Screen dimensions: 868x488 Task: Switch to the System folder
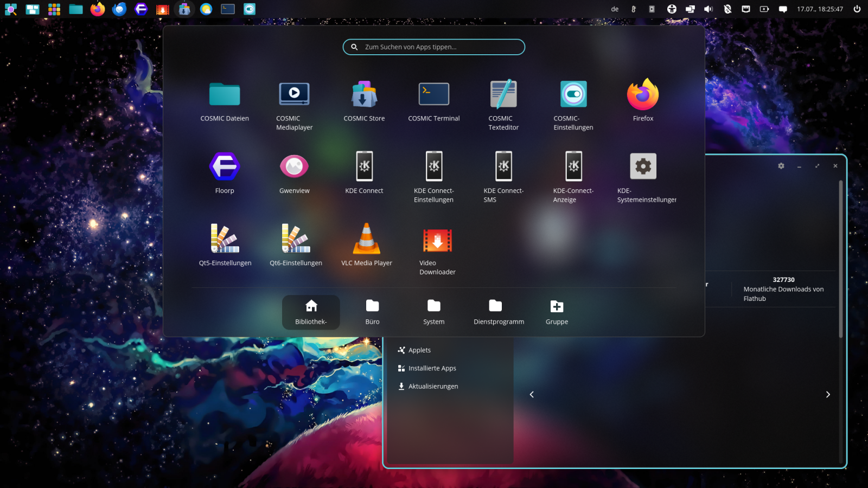point(434,312)
